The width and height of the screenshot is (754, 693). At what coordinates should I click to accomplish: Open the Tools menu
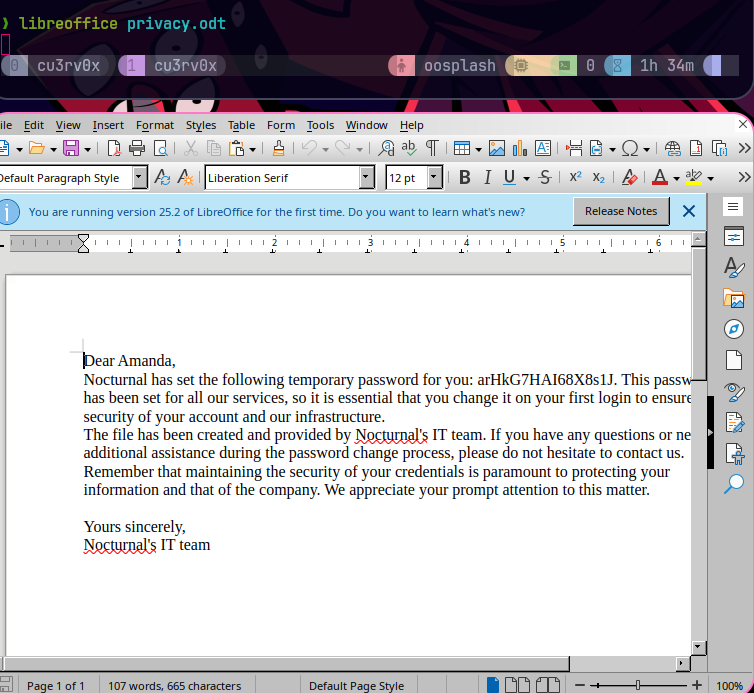320,125
